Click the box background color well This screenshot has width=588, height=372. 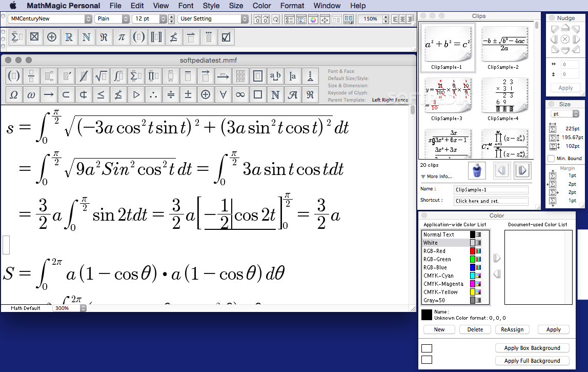tap(427, 348)
